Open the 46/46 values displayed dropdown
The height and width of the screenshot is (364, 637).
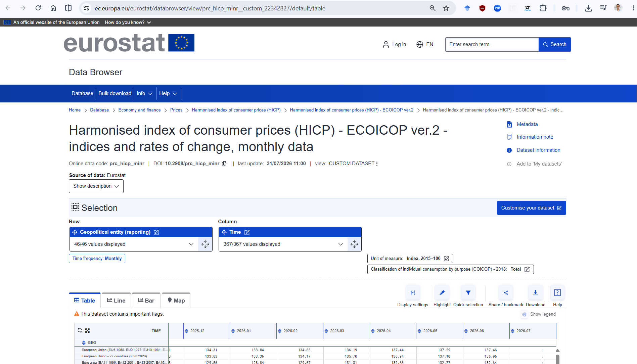[x=134, y=244]
